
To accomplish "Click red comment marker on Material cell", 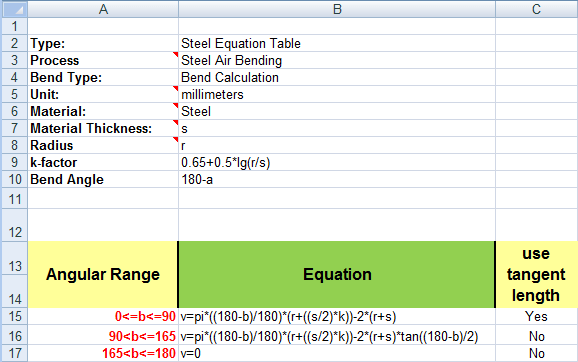I will 175,105.
